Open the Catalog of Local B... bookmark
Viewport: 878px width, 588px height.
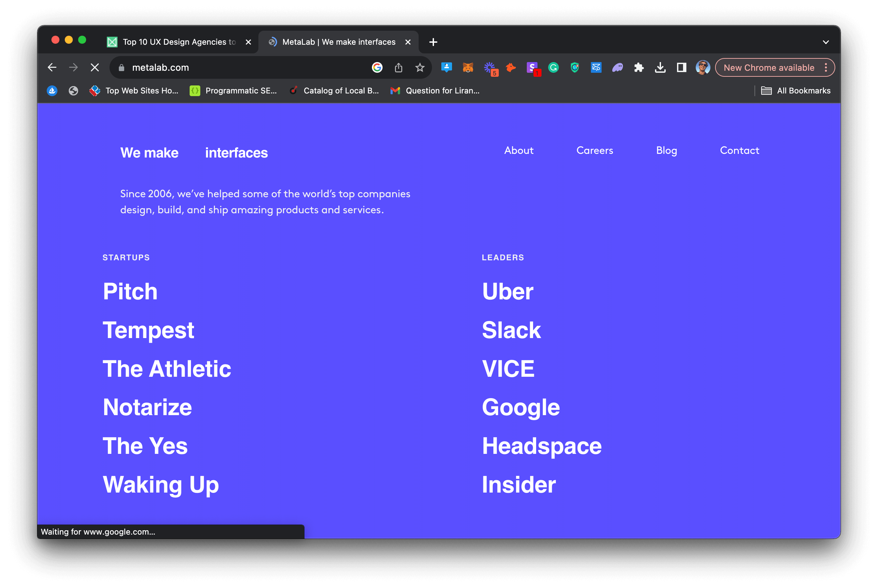[334, 90]
